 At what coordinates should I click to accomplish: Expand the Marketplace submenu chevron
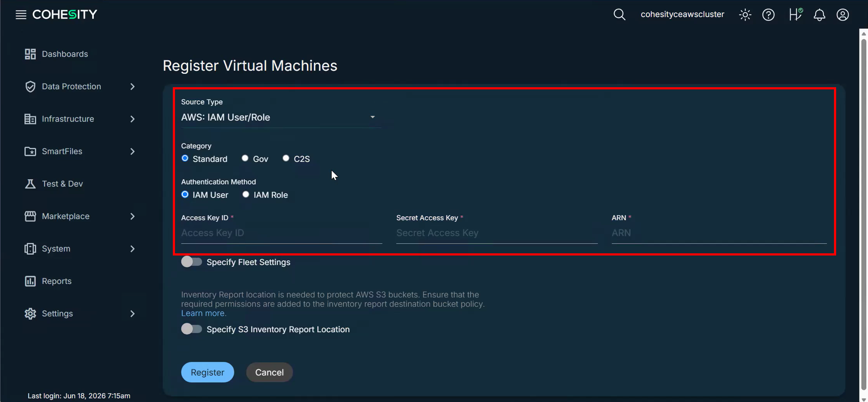click(x=133, y=216)
